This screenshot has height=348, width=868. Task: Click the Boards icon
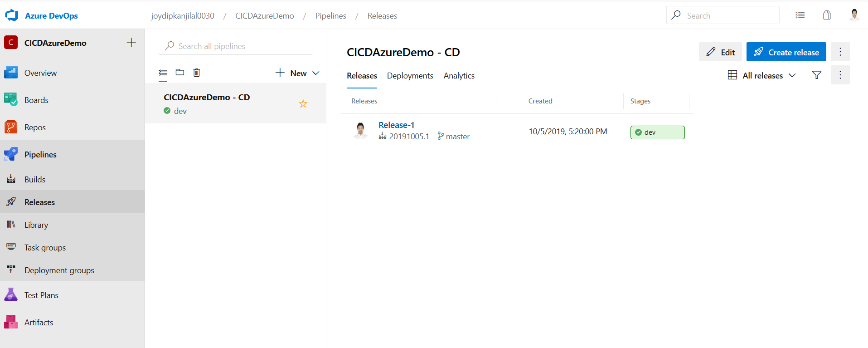[x=11, y=99]
